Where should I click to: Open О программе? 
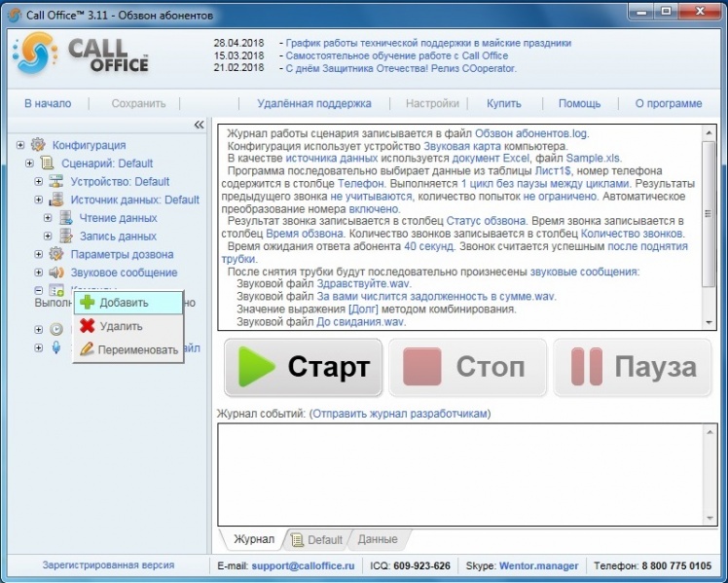(669, 103)
